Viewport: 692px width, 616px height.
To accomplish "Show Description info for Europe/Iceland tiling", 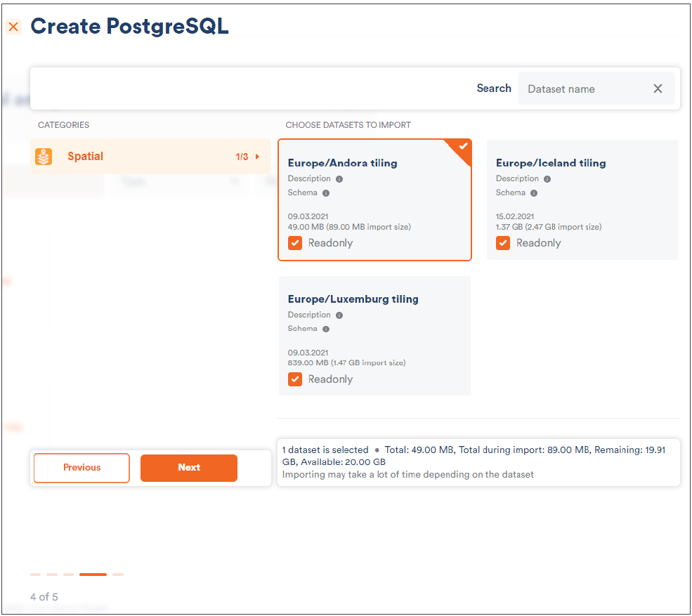I will click(x=547, y=179).
